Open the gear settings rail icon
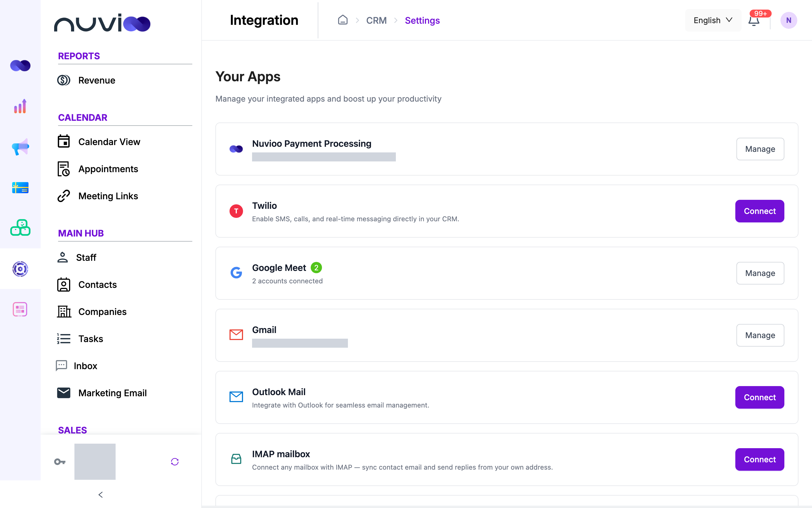The height and width of the screenshot is (508, 812). [x=20, y=269]
